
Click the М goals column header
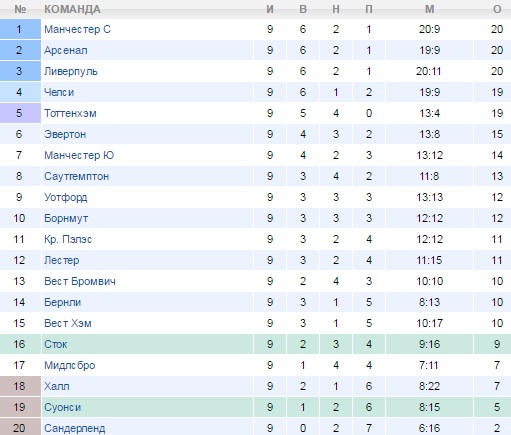pyautogui.click(x=430, y=9)
